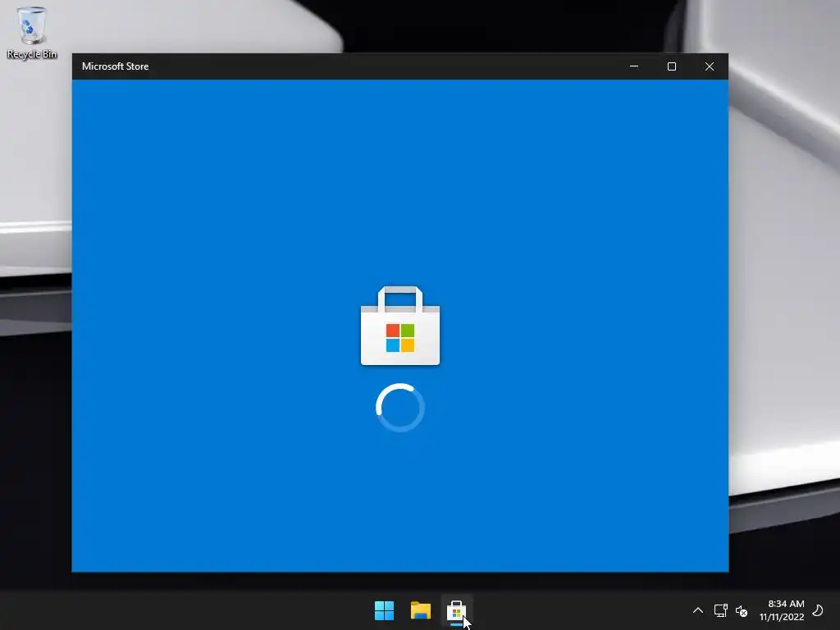Click the muted volume tray icon
Image resolution: width=840 pixels, height=630 pixels.
tap(742, 610)
